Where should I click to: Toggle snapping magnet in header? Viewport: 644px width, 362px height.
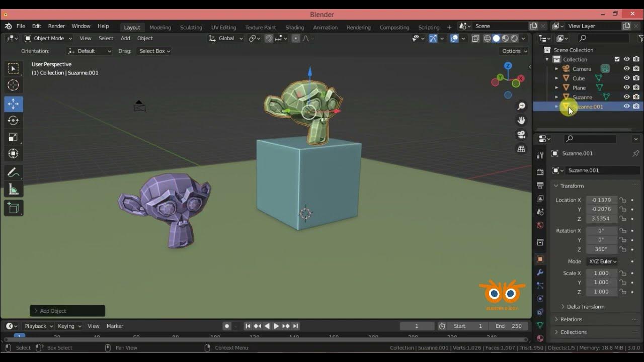click(x=269, y=38)
